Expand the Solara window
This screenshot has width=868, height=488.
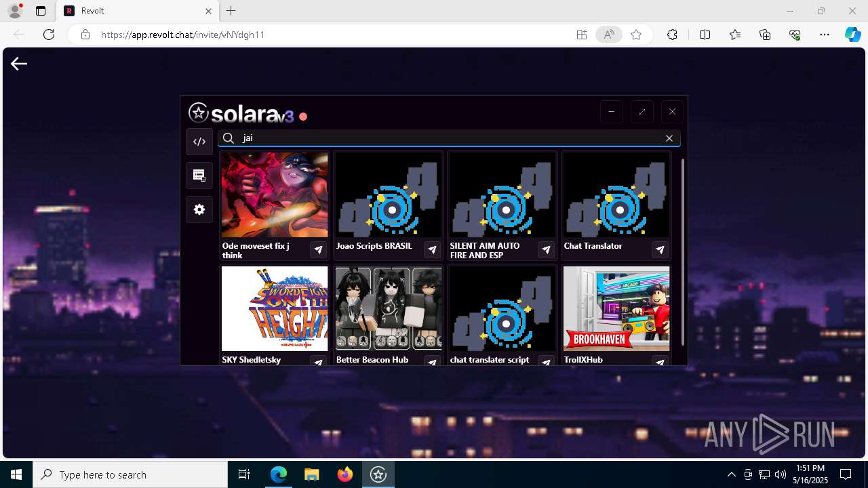[x=642, y=112]
